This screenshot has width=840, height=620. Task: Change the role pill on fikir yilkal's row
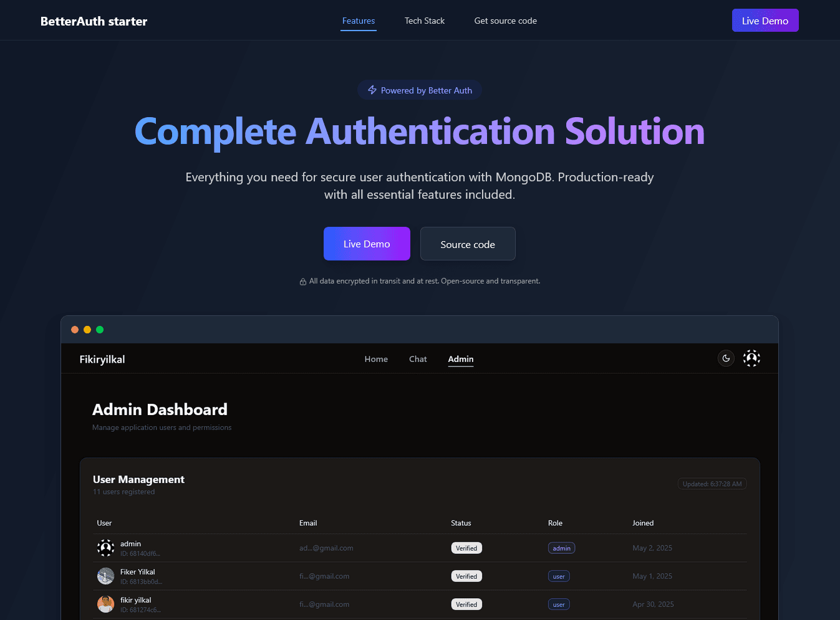point(559,604)
